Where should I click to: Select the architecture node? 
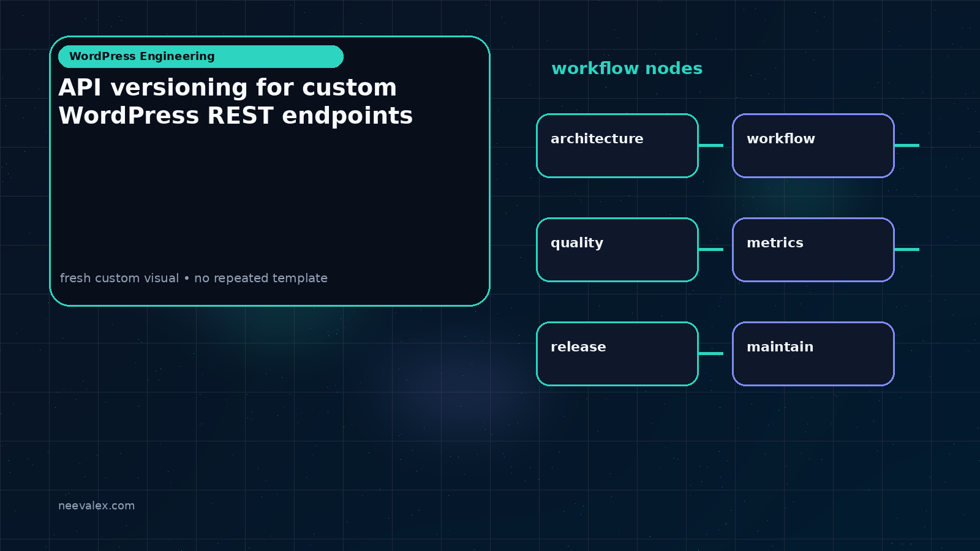coord(617,146)
